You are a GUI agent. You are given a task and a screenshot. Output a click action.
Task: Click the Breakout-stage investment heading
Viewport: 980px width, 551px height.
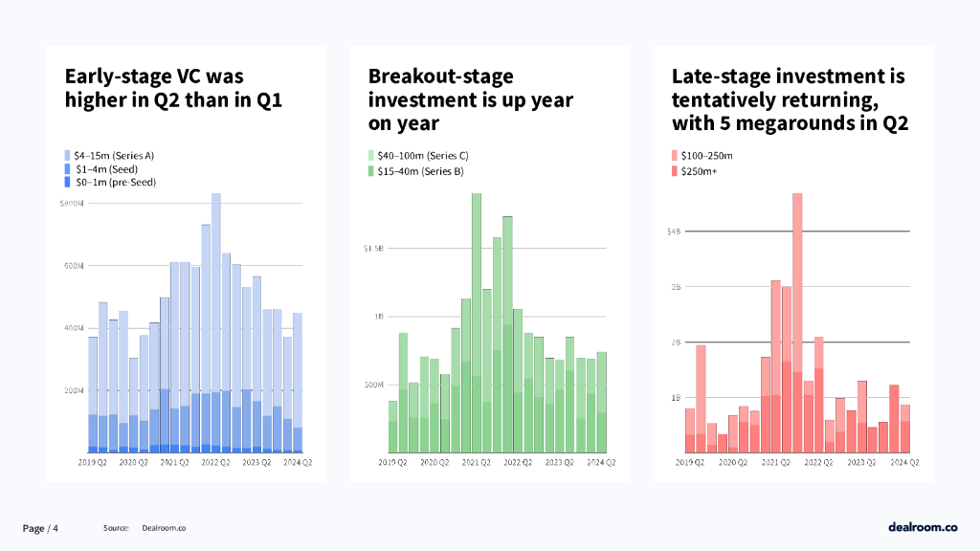471,99
